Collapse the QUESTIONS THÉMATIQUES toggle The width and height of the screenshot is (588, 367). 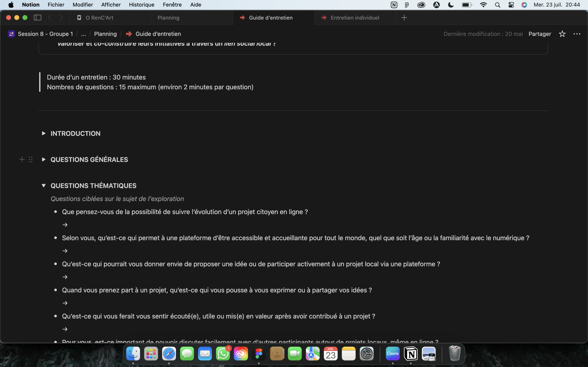[x=44, y=186]
